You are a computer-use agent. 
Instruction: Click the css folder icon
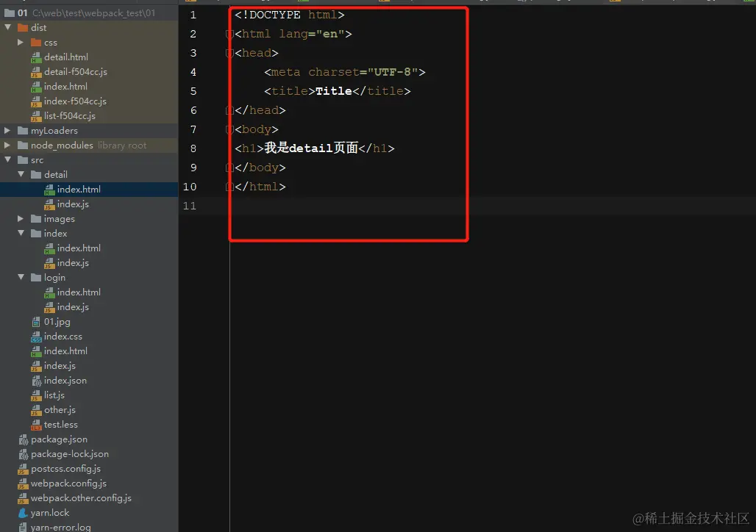click(36, 43)
